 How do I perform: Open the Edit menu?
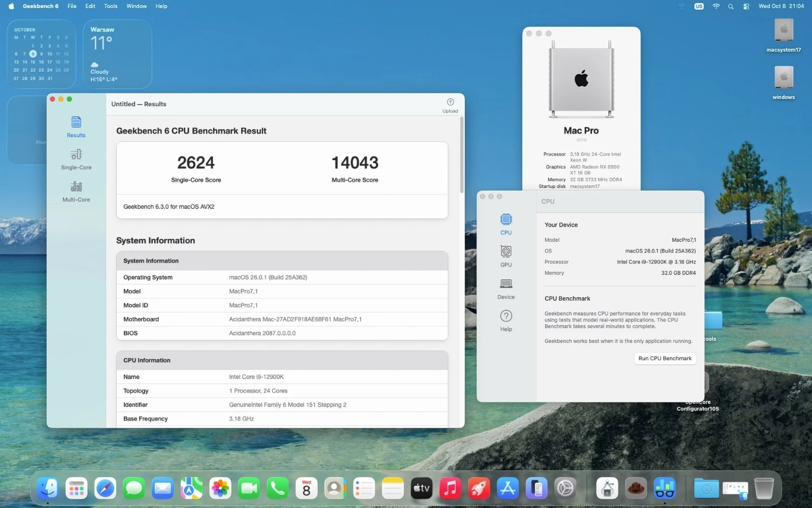point(90,6)
